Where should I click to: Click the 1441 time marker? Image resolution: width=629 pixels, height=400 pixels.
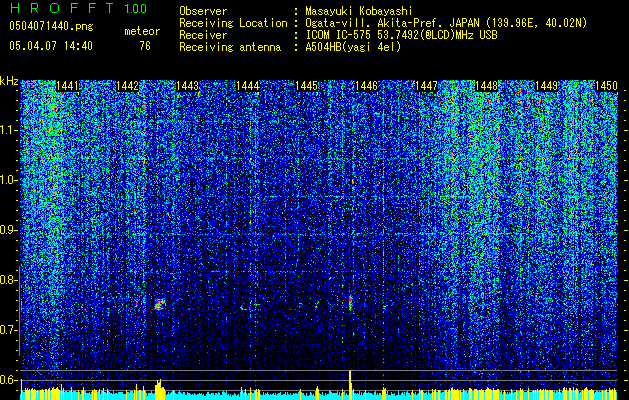coord(67,86)
